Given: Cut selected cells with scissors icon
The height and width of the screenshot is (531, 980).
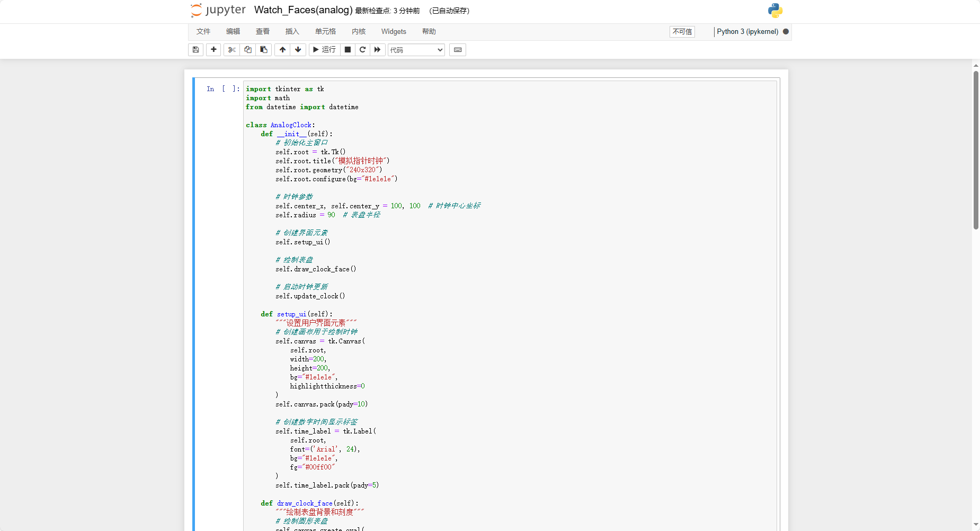Looking at the screenshot, I should [231, 50].
